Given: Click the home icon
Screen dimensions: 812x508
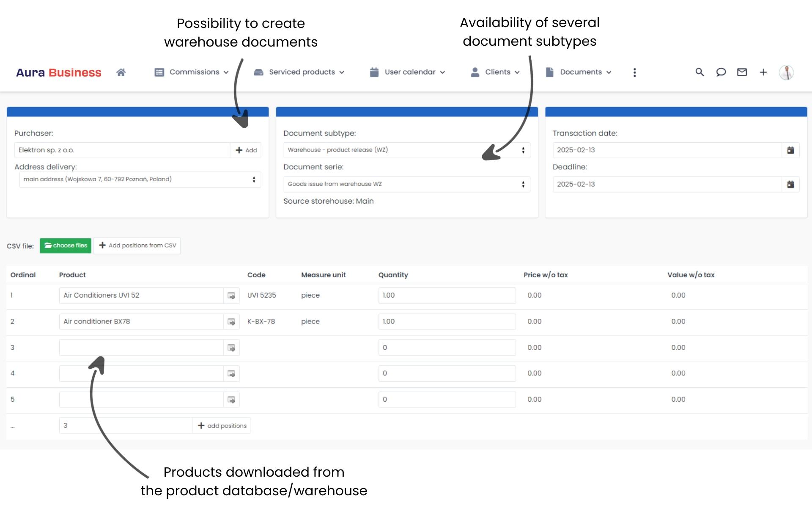Looking at the screenshot, I should pos(121,72).
